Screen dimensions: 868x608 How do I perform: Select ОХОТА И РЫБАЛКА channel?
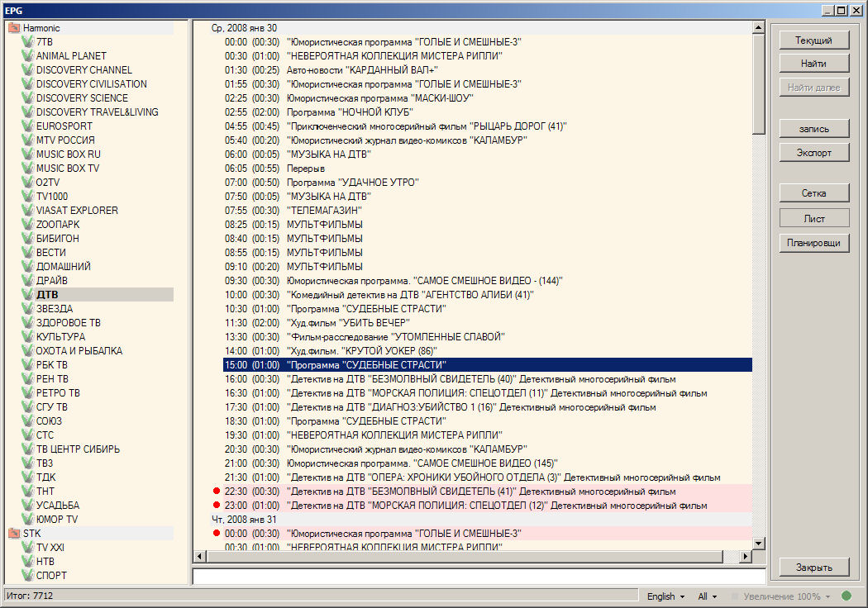79,351
